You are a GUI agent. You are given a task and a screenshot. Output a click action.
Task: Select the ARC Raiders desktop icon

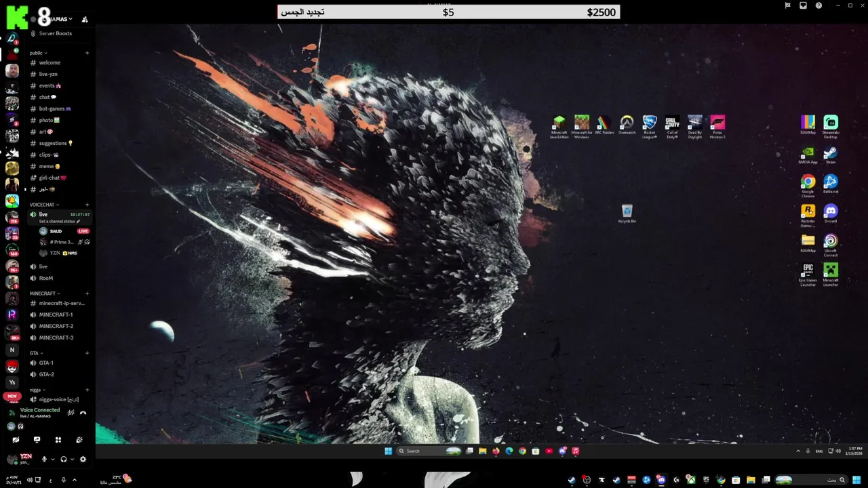click(604, 125)
